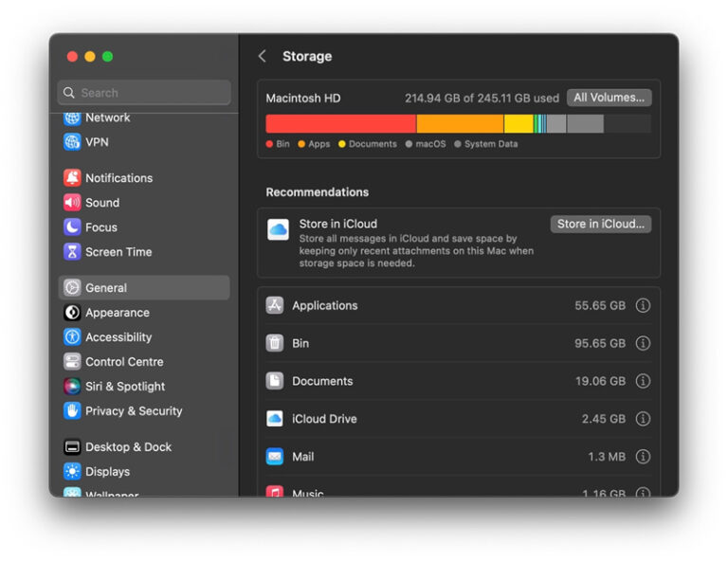Screen dimensions: 728x562
Task: Open Desktop & Dock settings
Action: point(128,447)
